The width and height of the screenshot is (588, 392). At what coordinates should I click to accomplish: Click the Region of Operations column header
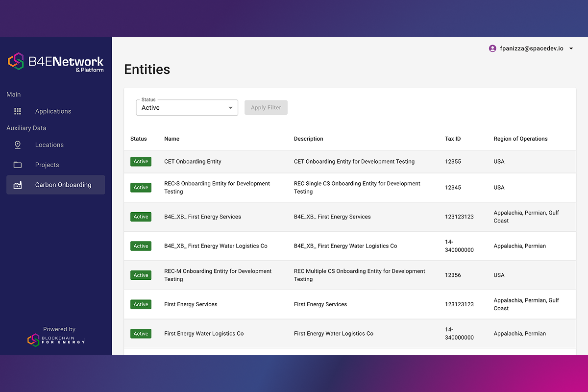pyautogui.click(x=520, y=139)
